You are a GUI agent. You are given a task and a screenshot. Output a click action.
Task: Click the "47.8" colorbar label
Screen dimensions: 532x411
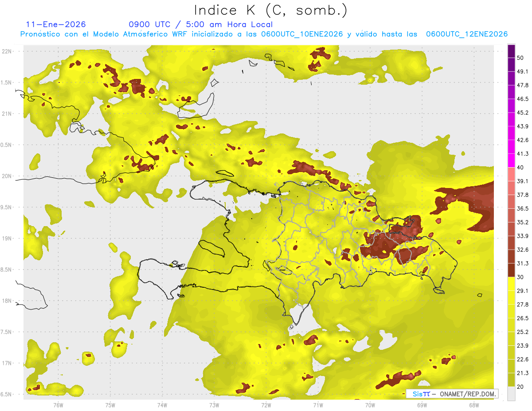[523, 85]
